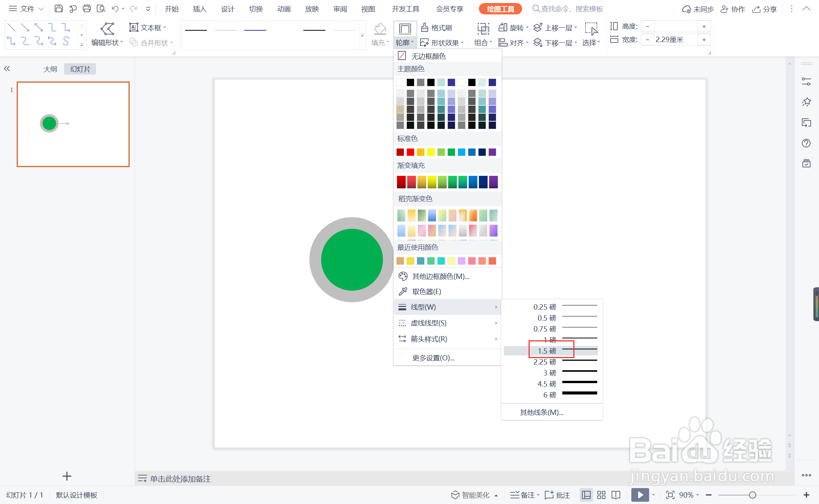Click the Redo arrow icon
This screenshot has height=504, width=819.
point(133,8)
